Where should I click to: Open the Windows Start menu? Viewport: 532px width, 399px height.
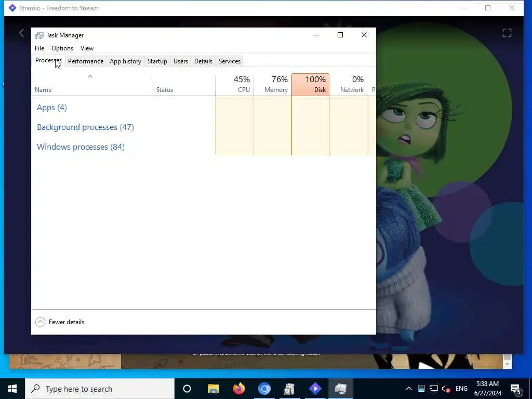click(12, 389)
